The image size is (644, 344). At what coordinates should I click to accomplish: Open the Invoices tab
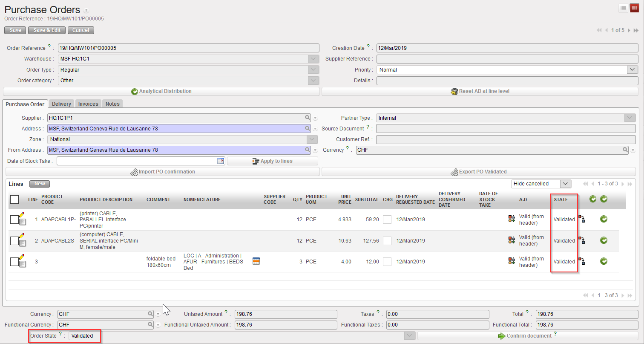88,104
